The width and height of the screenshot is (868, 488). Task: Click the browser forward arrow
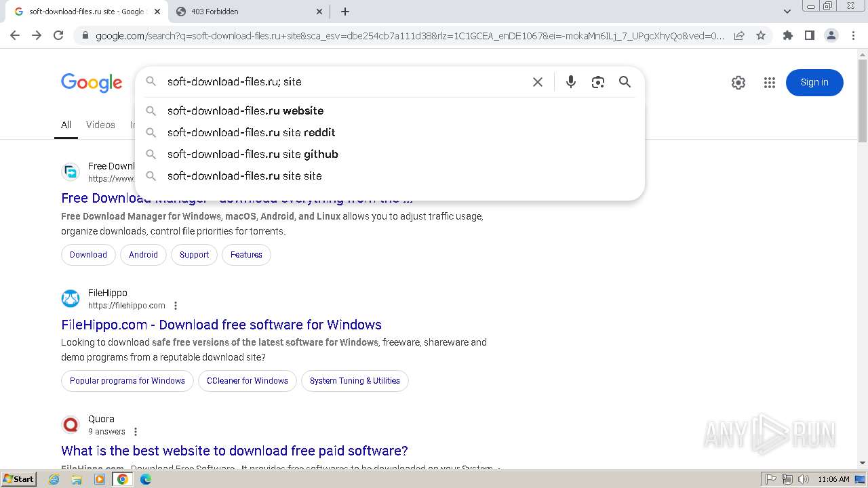(37, 35)
